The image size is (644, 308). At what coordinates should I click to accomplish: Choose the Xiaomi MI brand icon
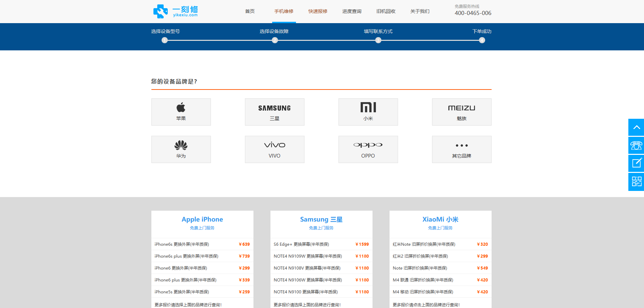pyautogui.click(x=368, y=112)
